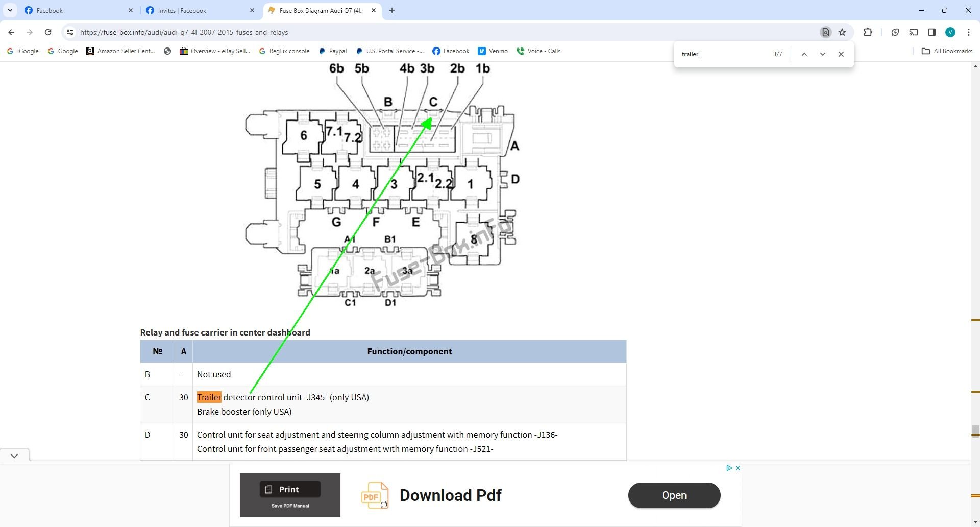The image size is (980, 527).
Task: Click the browser back arrow
Action: tap(11, 32)
